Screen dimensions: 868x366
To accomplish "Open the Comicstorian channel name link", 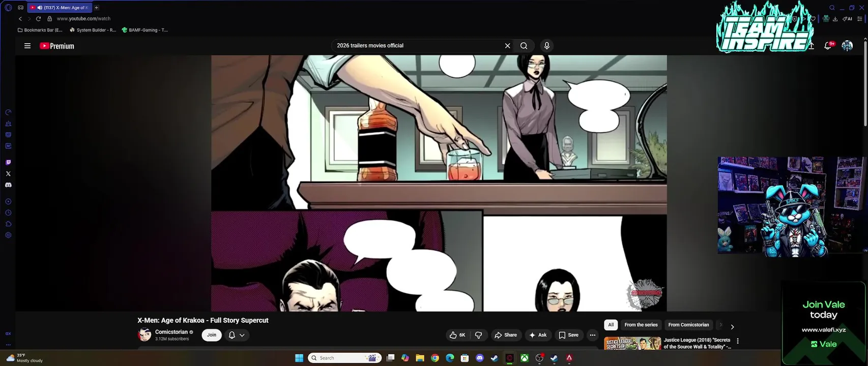I will (x=171, y=332).
